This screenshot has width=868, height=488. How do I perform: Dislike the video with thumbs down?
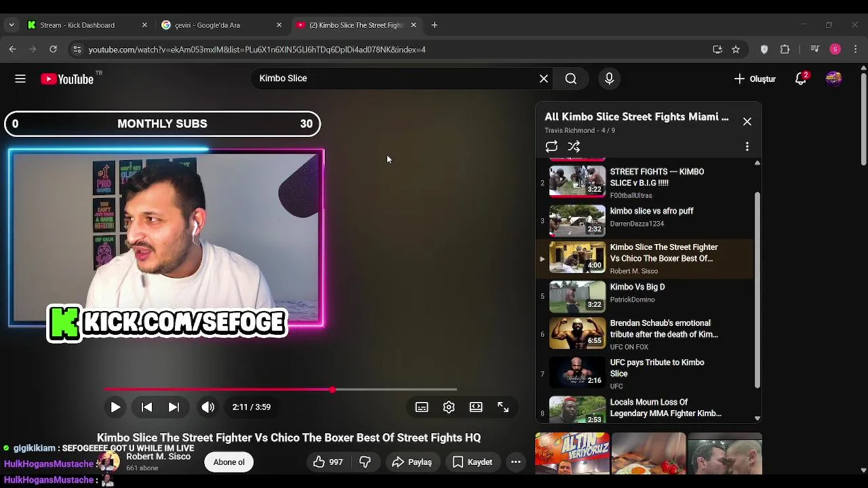pos(366,462)
